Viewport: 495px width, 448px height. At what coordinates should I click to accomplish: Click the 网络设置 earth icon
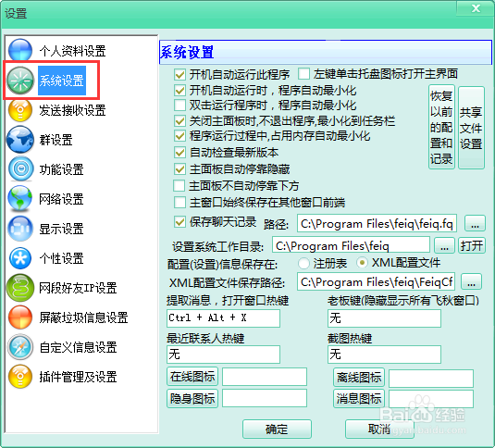click(20, 199)
